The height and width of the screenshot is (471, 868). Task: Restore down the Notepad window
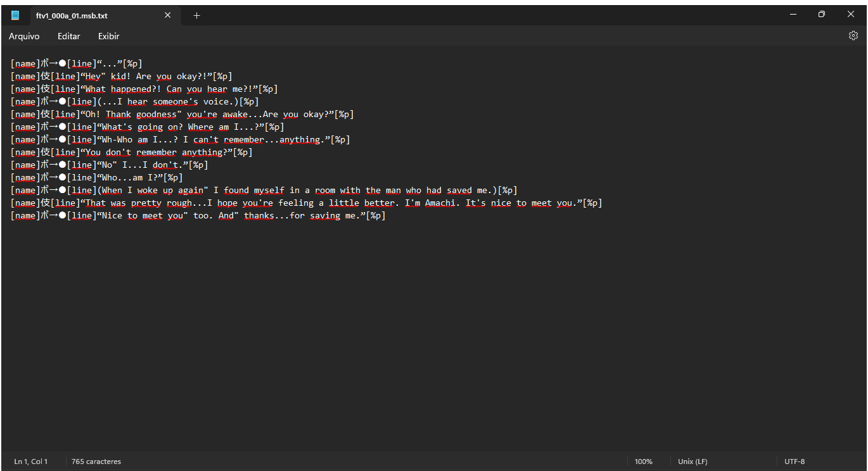pos(821,14)
